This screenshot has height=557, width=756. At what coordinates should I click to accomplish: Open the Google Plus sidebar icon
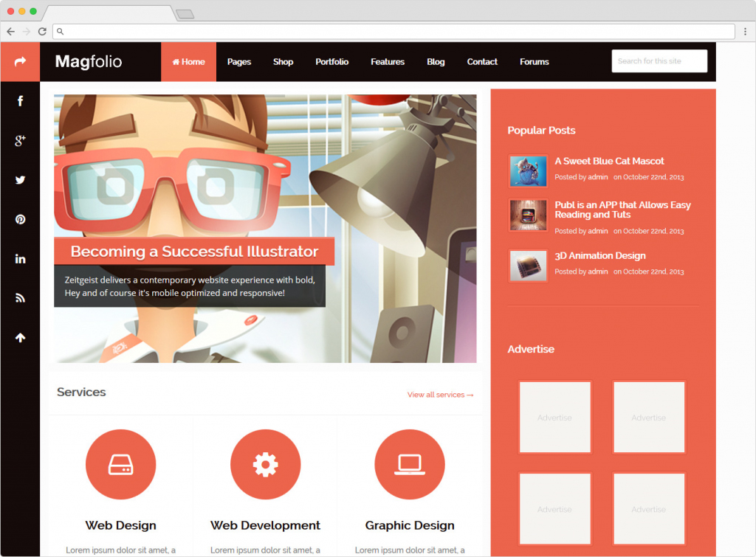20,140
